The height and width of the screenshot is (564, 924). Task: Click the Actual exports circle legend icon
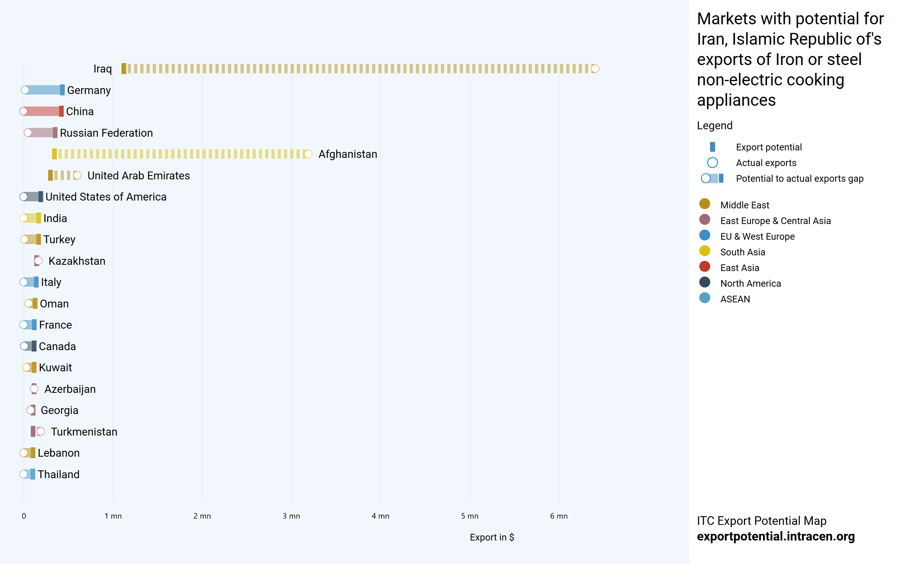pos(712,163)
